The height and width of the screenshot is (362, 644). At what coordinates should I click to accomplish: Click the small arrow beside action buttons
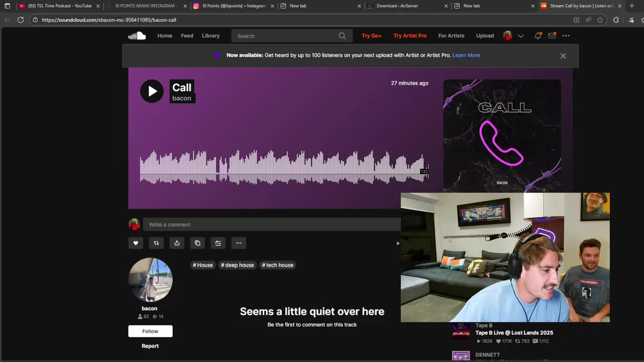tap(398, 243)
